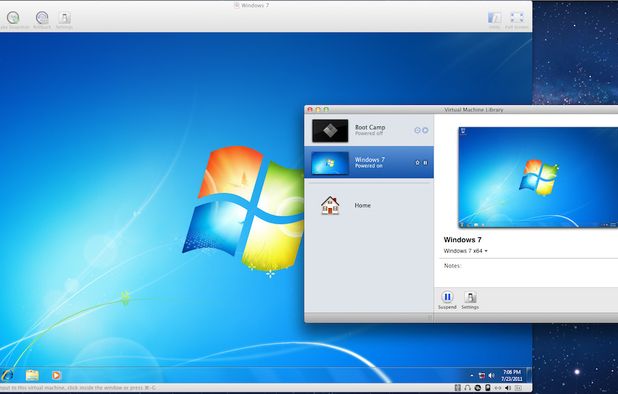Select the Windows 7 virtual machine row
Image resolution: width=618 pixels, height=394 pixels.
(369, 162)
